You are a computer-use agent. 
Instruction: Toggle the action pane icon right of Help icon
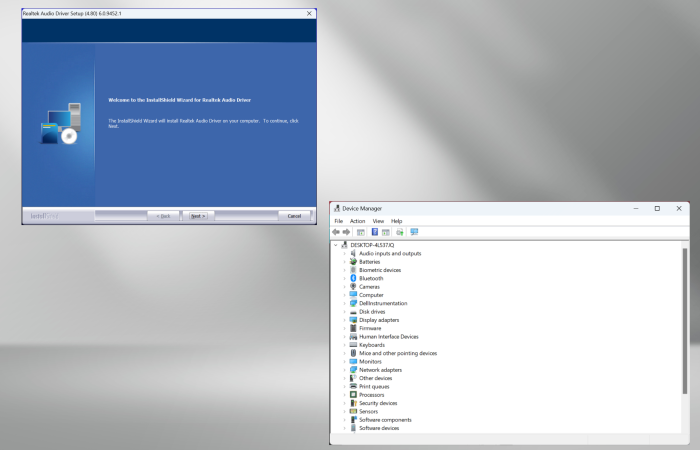pos(386,232)
